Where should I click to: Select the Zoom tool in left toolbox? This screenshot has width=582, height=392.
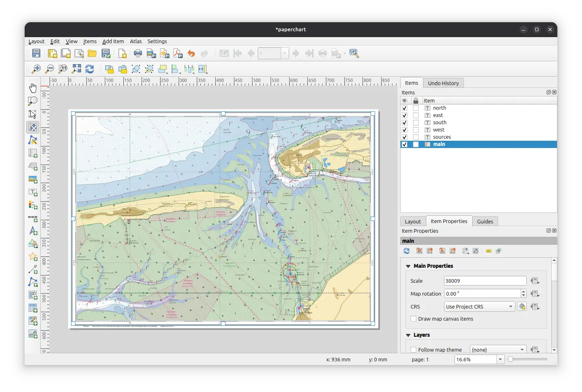coord(33,101)
